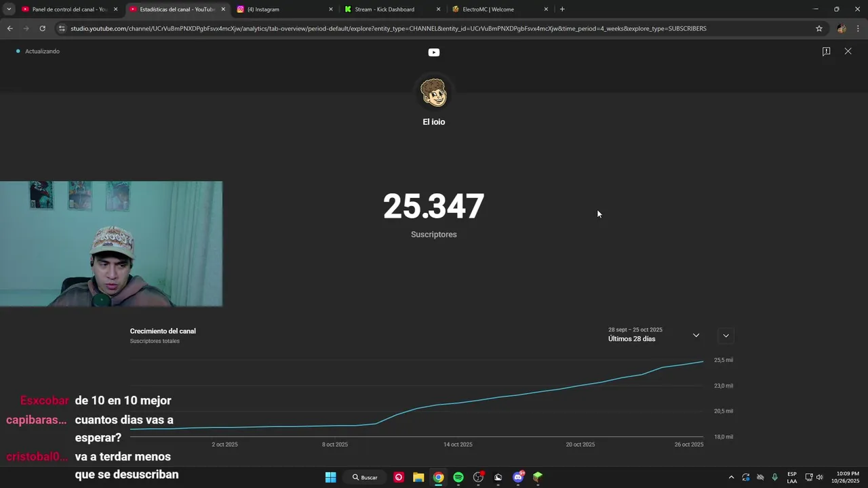Image resolution: width=868 pixels, height=488 pixels.
Task: Close the subscriber explore view
Action: pos(848,52)
